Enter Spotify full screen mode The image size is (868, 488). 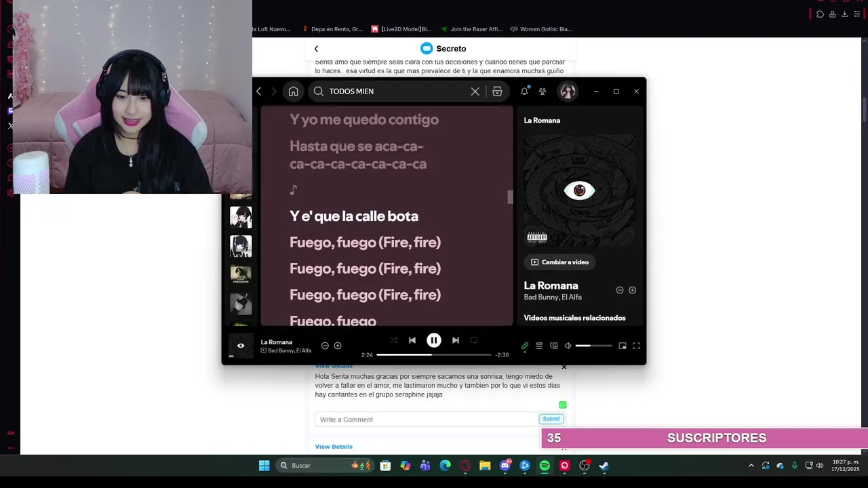(x=637, y=346)
